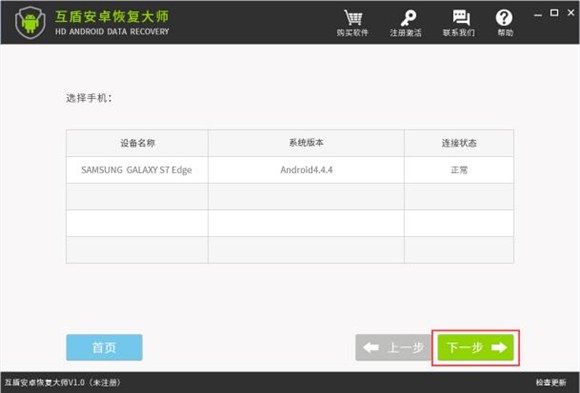The image size is (580, 393).
Task: Click the 设备名称 column header
Action: [137, 143]
